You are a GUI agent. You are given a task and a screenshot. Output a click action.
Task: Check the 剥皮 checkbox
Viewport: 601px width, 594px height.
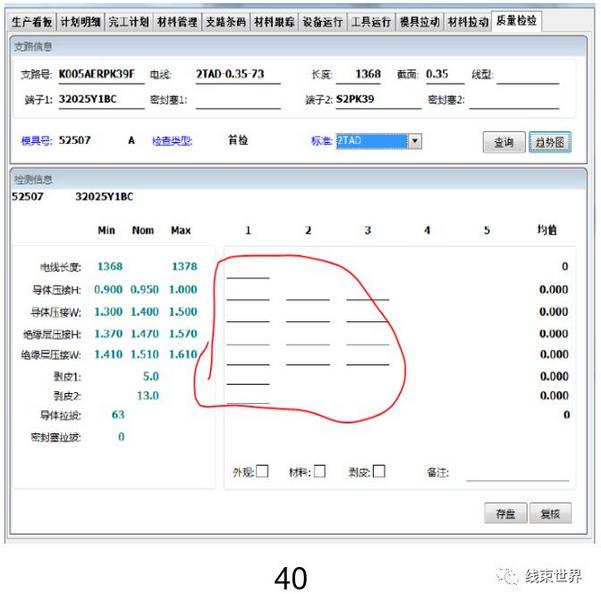tap(379, 471)
